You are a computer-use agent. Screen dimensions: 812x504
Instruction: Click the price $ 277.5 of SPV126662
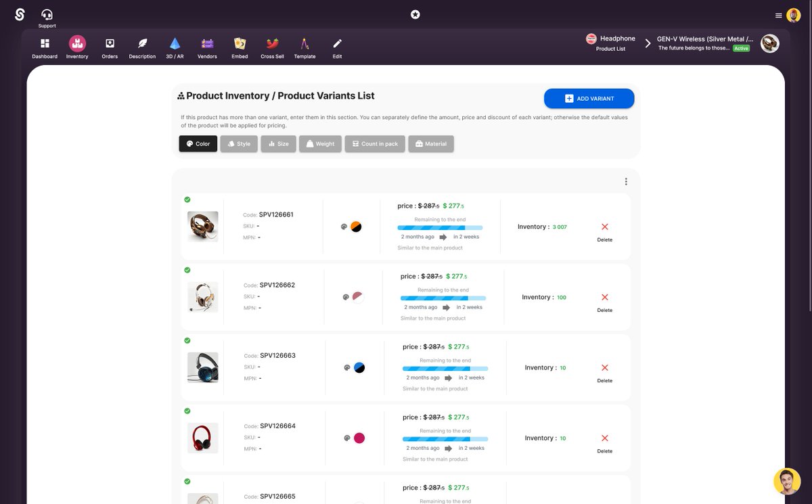click(457, 276)
